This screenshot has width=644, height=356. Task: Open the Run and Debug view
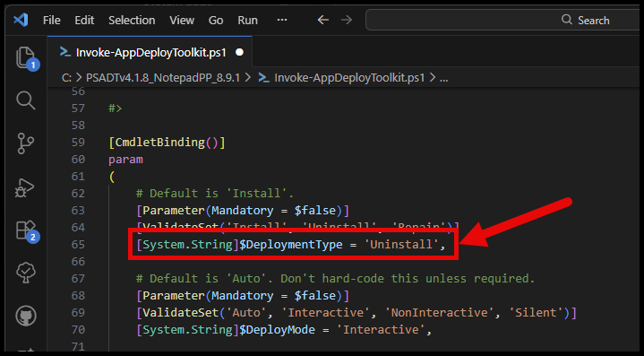(25, 188)
